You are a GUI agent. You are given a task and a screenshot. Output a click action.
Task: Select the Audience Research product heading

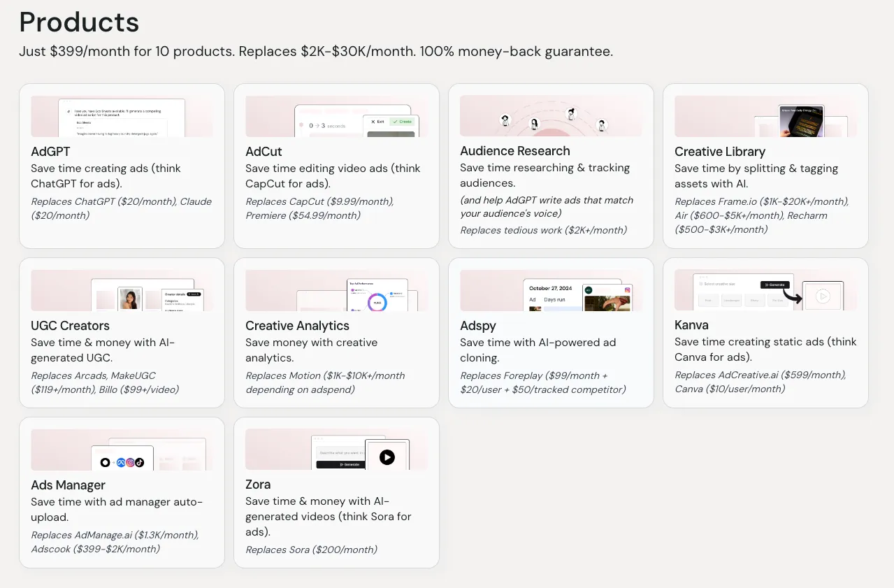pos(514,151)
